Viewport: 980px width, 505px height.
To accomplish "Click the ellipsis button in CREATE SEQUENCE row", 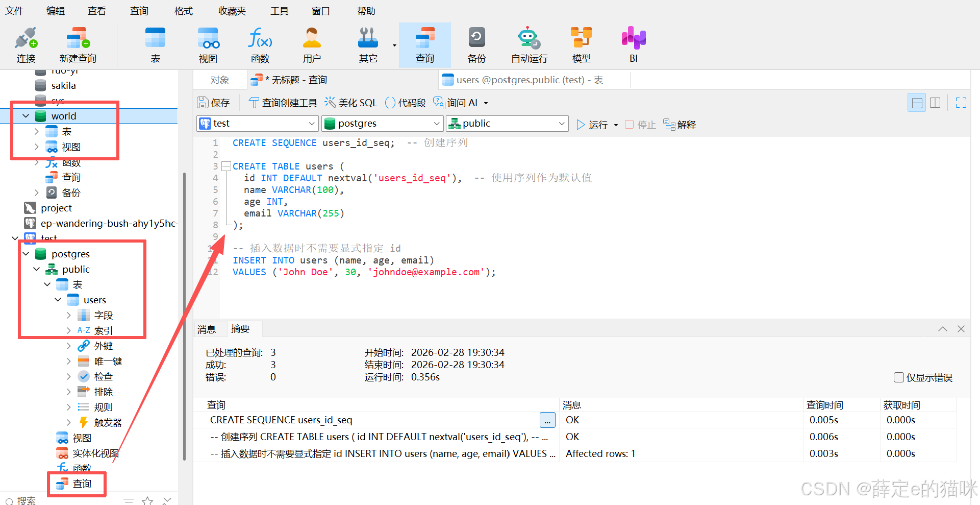I will [547, 420].
